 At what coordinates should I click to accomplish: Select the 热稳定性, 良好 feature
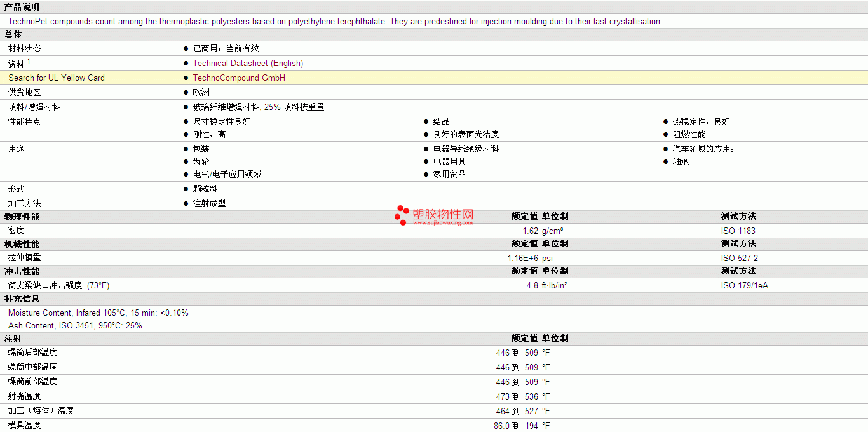(702, 122)
